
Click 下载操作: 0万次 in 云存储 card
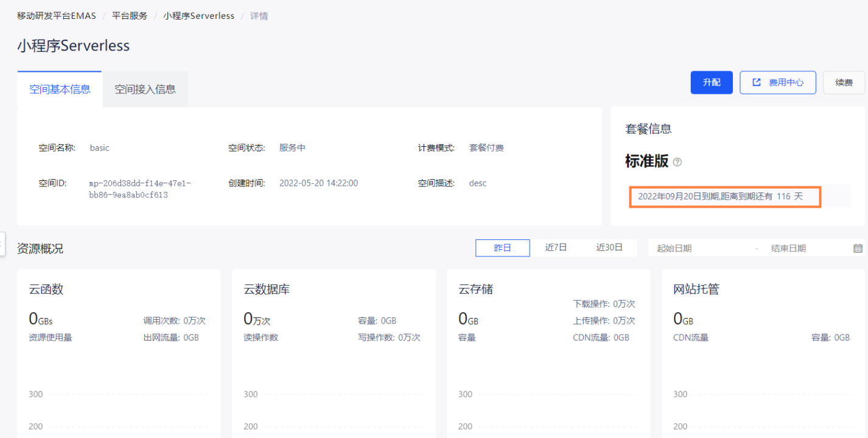(604, 303)
